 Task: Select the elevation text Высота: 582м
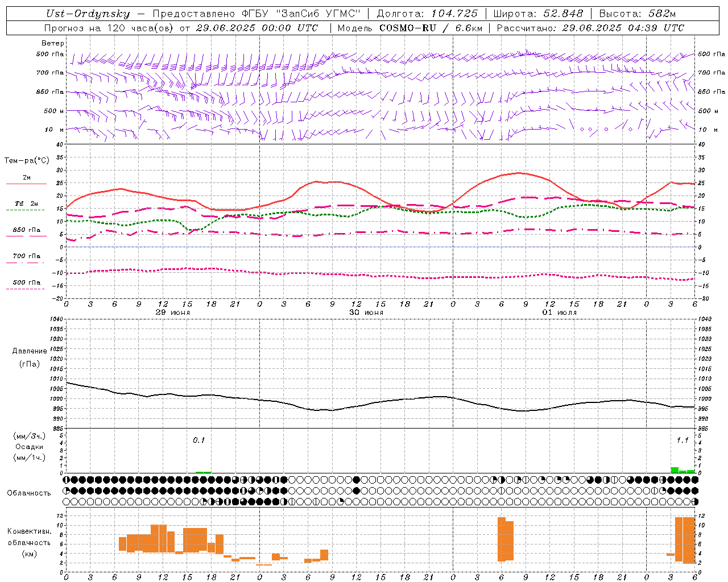coord(638,14)
